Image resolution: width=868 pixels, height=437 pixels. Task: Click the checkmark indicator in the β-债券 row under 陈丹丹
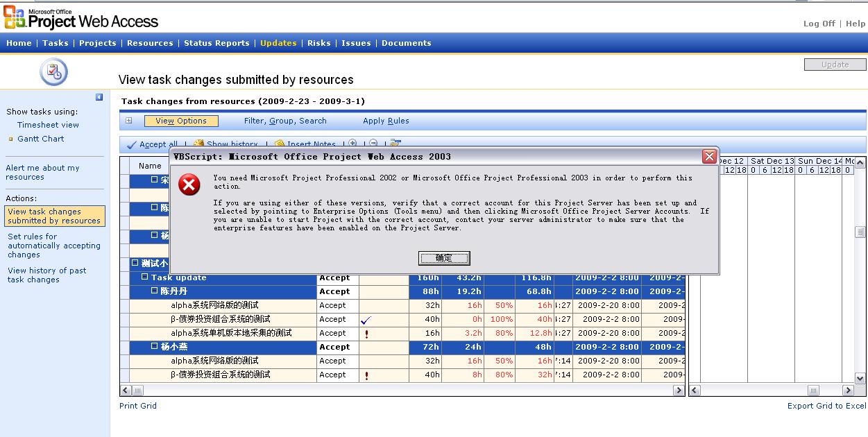click(366, 320)
